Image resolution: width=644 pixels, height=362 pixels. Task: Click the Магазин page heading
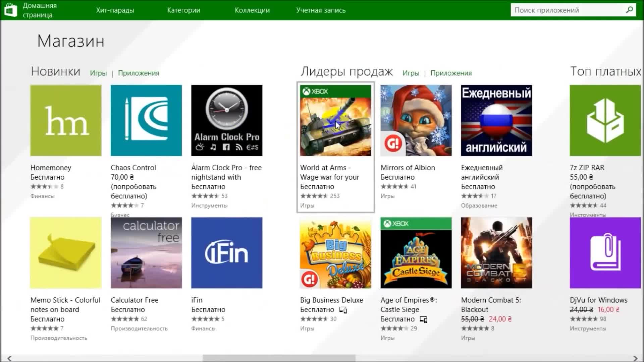click(x=71, y=41)
